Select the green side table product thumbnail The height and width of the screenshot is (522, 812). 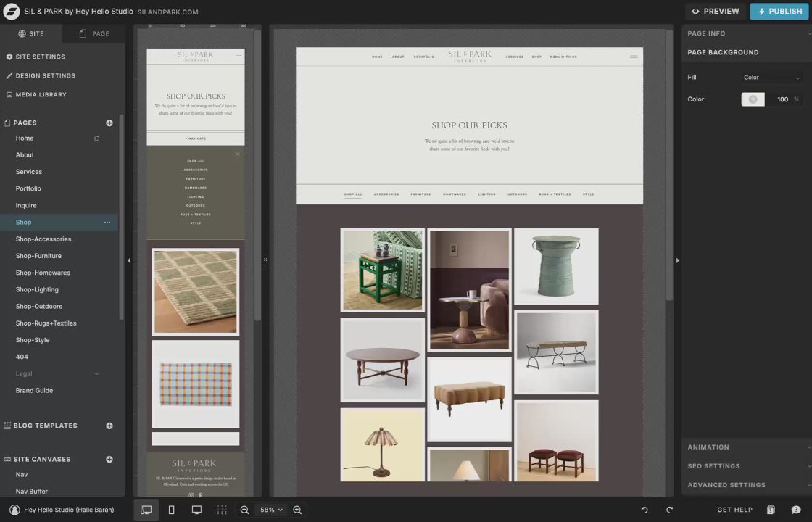click(383, 270)
